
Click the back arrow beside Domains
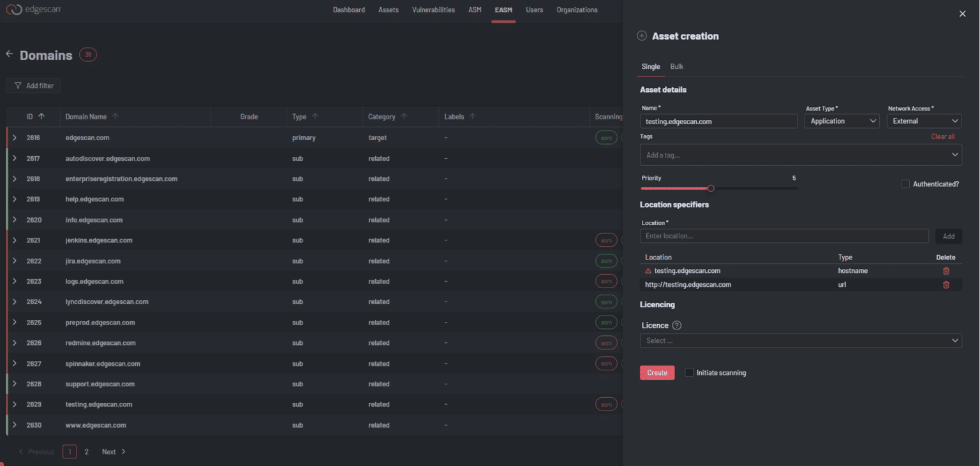tap(9, 54)
